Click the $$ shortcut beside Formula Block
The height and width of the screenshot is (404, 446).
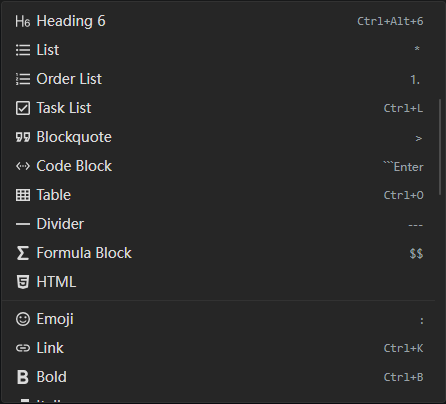point(416,253)
